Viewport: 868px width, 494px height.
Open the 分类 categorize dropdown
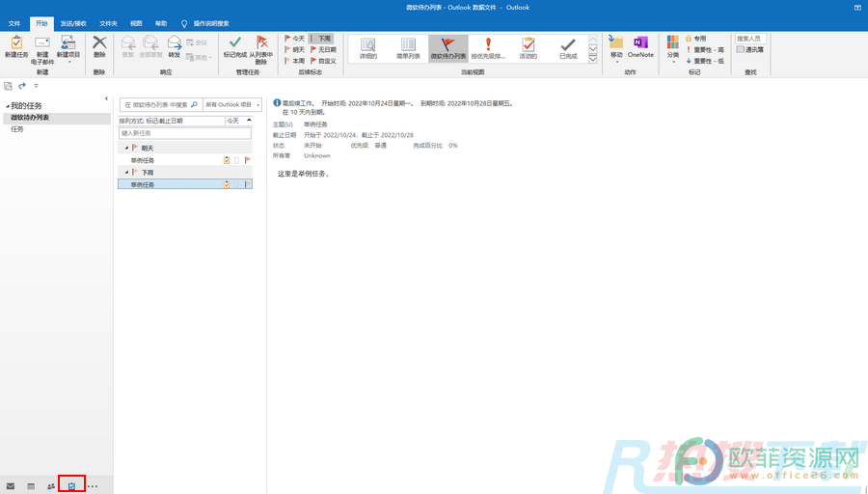coord(673,49)
